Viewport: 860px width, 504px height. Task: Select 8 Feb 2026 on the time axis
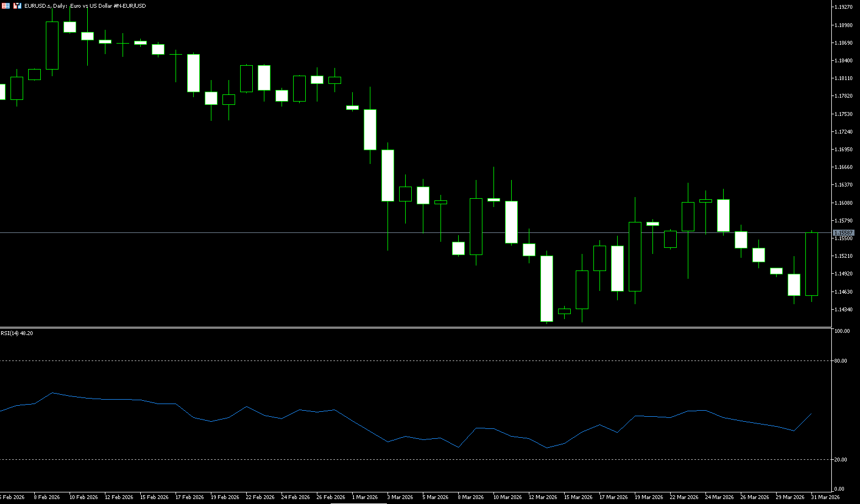click(47, 497)
